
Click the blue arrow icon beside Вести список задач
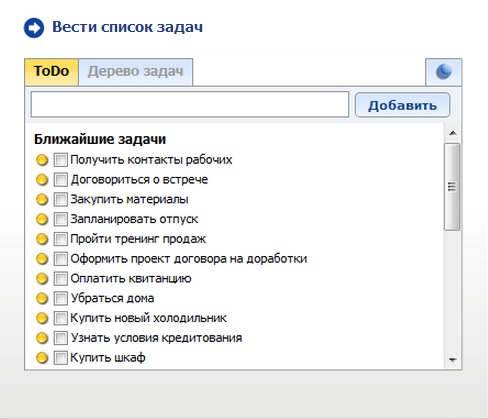click(x=34, y=28)
